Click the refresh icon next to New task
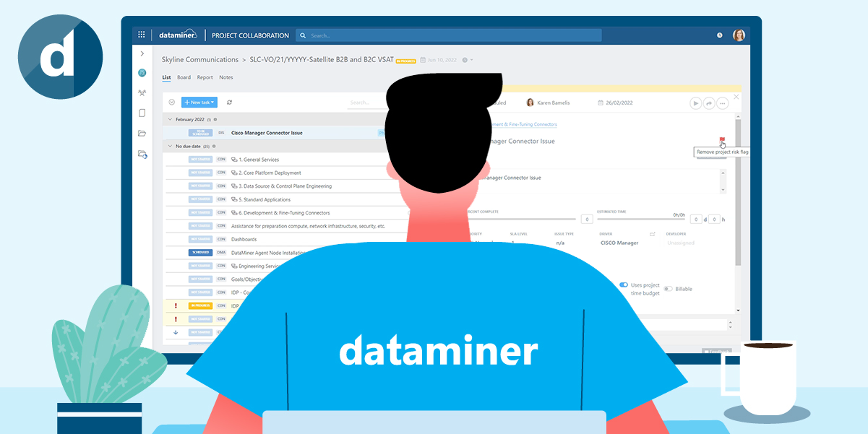 pos(230,102)
